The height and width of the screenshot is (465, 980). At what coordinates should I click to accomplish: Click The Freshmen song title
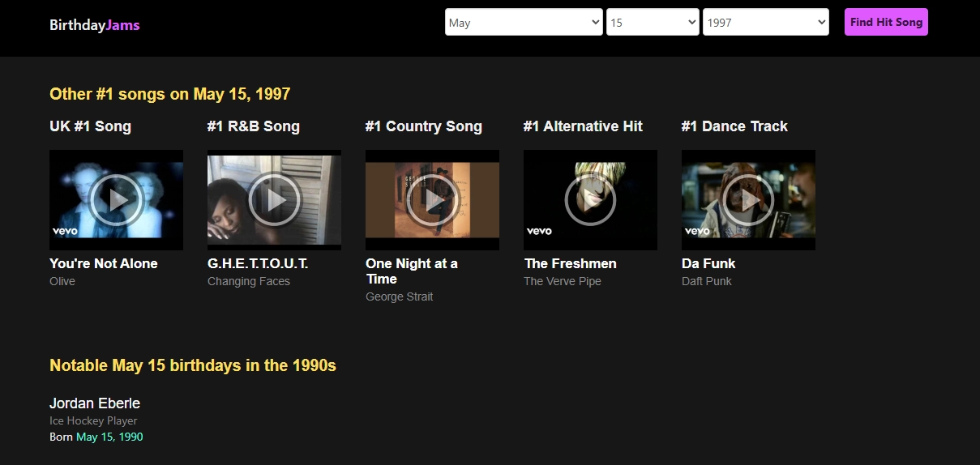point(570,263)
